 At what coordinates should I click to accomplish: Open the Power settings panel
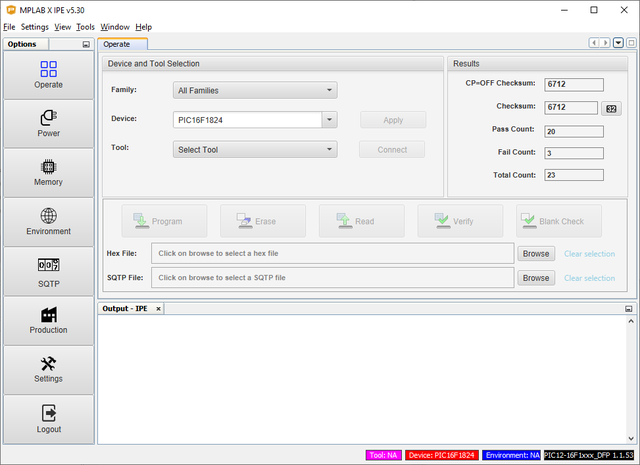pyautogui.click(x=48, y=124)
